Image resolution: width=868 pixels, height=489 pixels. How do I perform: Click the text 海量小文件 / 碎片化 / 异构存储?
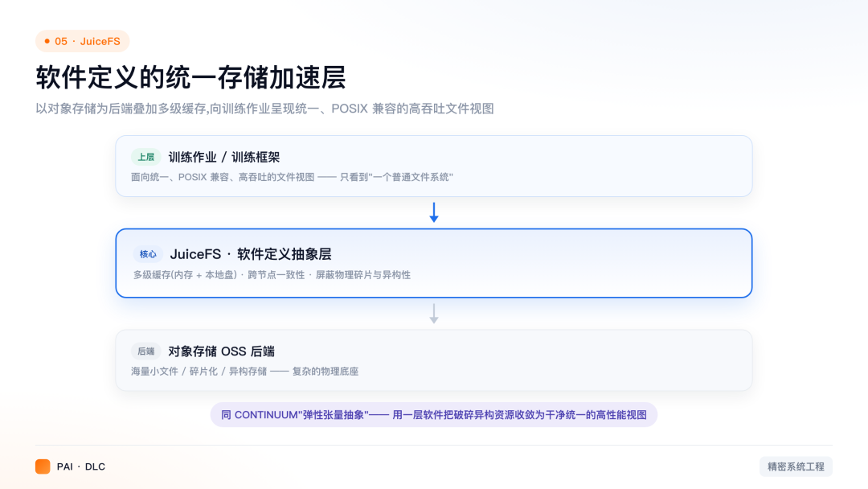click(199, 372)
